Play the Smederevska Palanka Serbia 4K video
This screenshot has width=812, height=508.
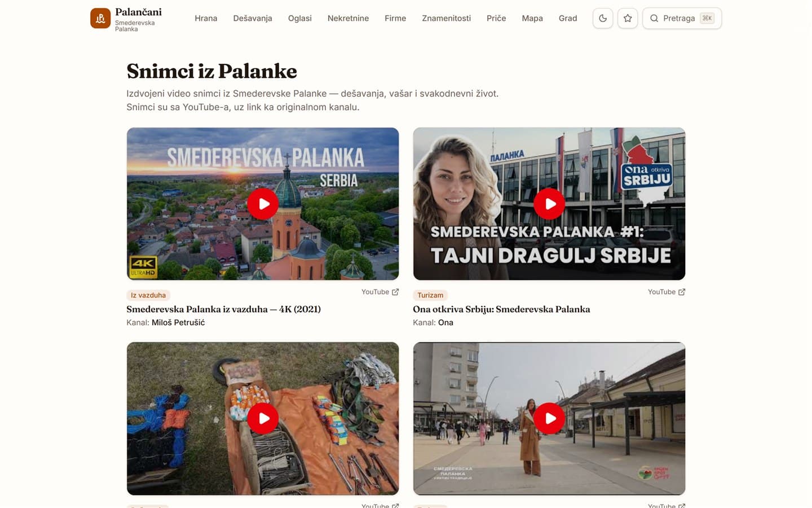pos(263,204)
